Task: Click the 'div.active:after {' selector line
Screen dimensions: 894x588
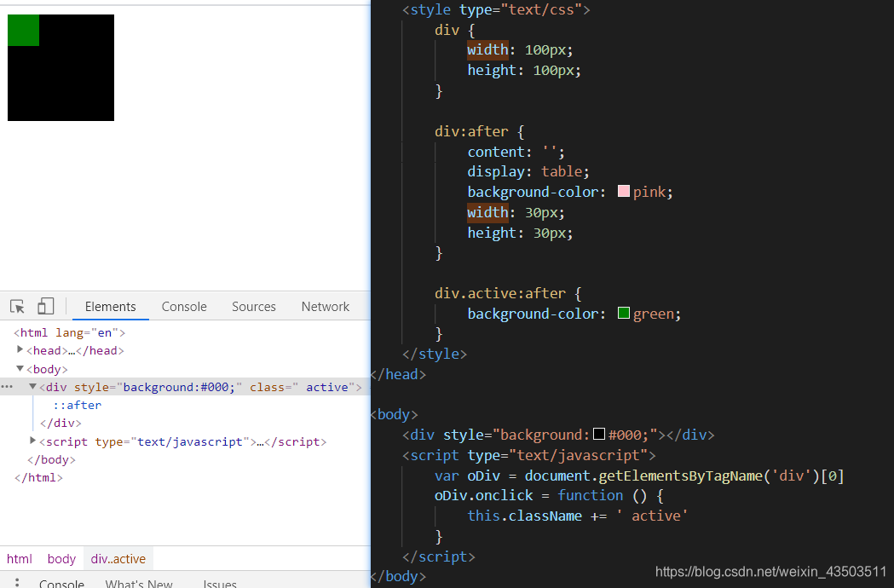Action: pos(508,293)
